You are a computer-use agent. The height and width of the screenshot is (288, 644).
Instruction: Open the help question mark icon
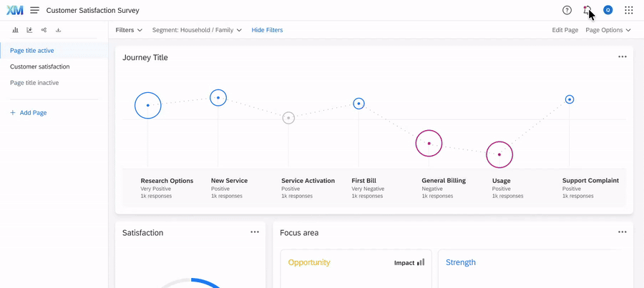click(x=567, y=10)
